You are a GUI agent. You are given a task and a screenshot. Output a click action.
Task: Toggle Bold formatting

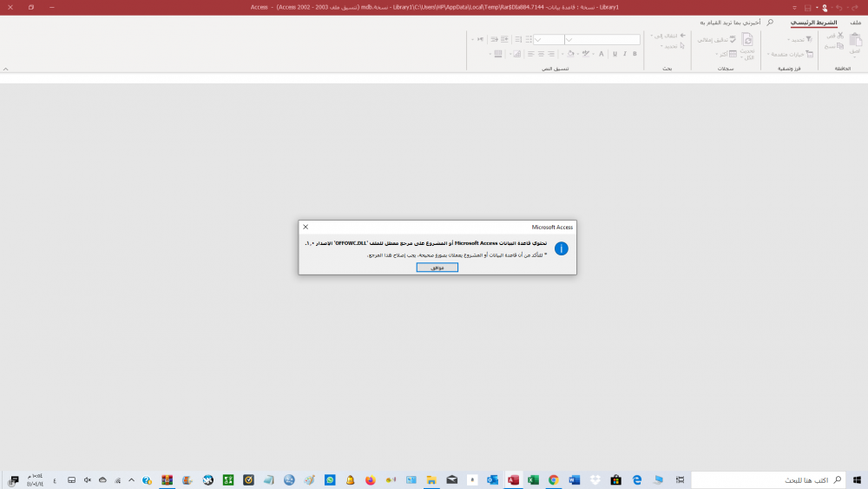(x=635, y=54)
